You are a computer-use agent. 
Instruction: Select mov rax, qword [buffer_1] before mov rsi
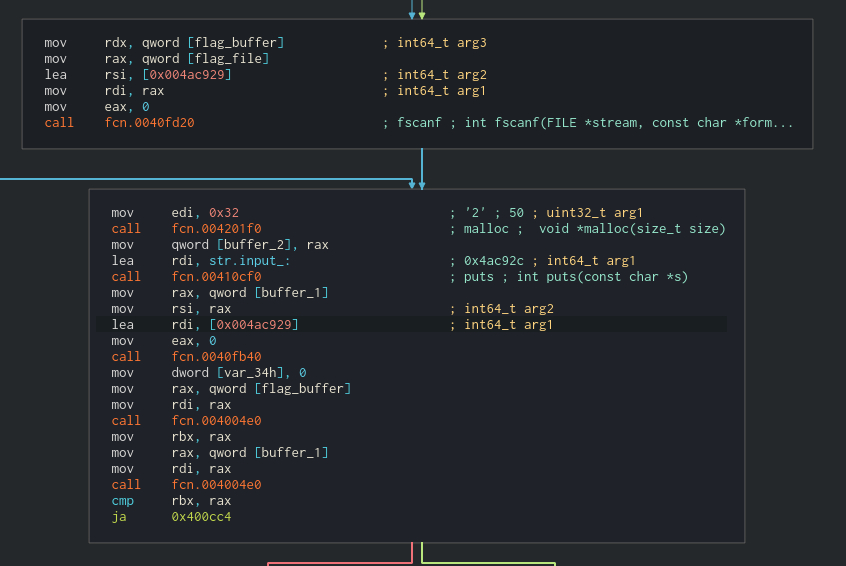click(220, 293)
